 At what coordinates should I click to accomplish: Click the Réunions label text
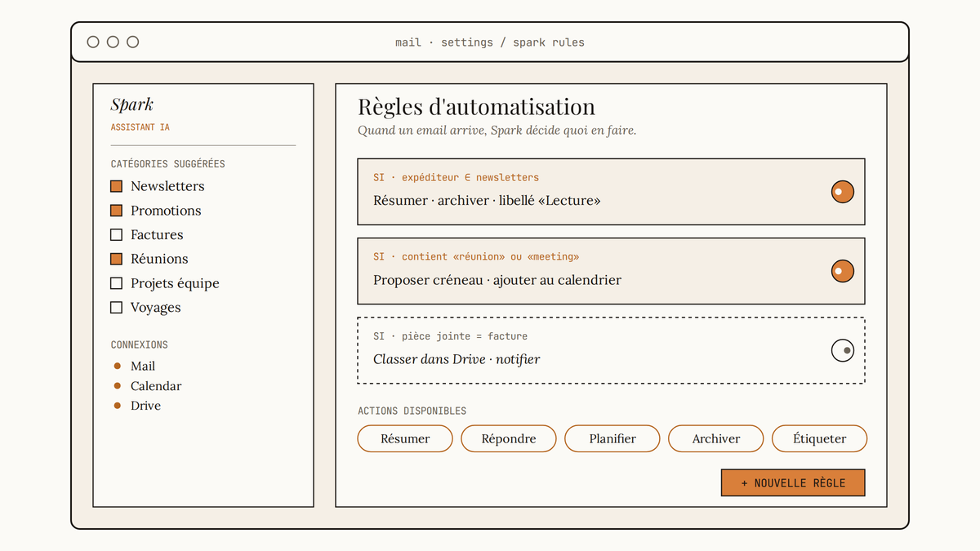[x=159, y=259]
